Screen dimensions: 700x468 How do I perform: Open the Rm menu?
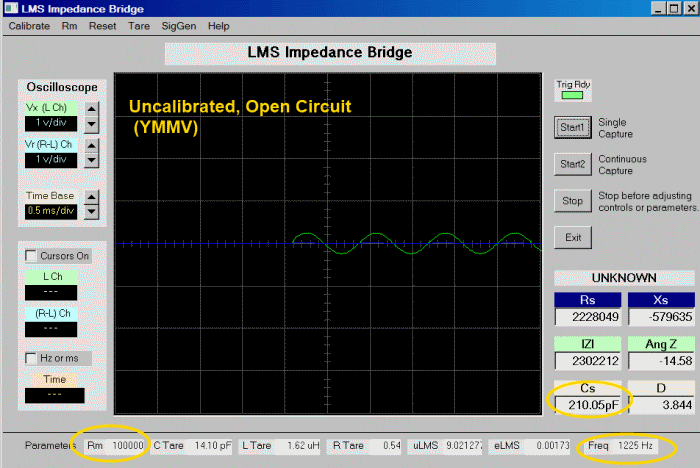point(69,26)
